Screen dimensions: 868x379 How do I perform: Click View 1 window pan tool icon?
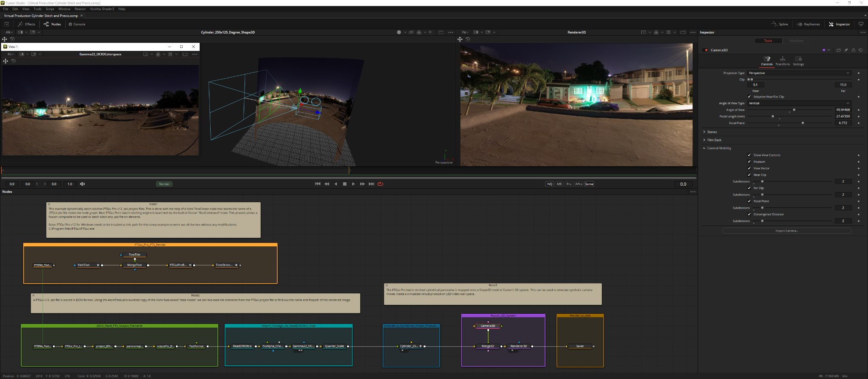(6, 61)
